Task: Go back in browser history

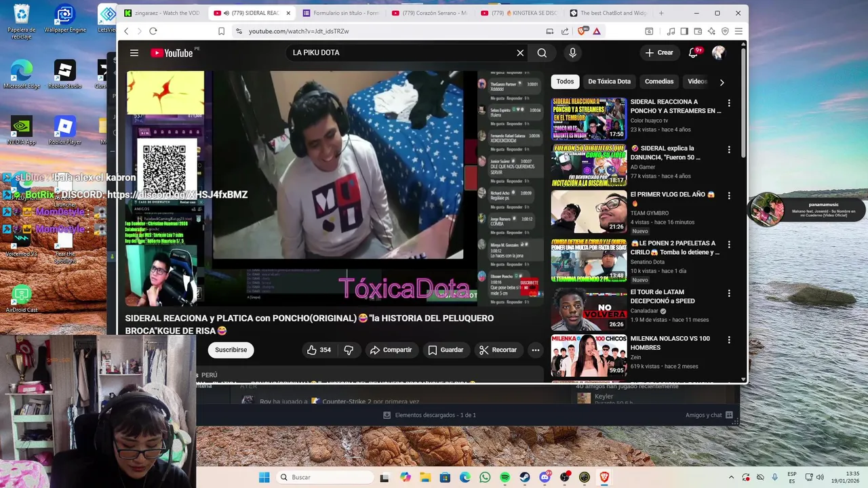Action: tap(126, 31)
